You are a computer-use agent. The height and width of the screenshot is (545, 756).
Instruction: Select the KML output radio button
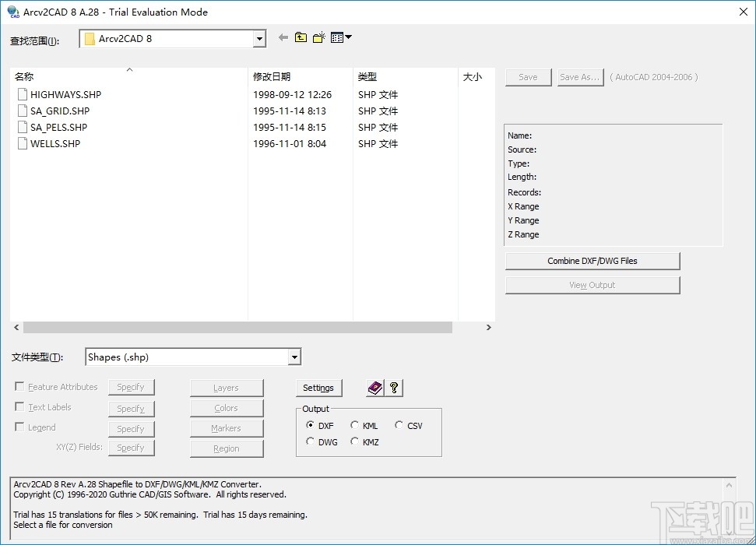pyautogui.click(x=354, y=425)
